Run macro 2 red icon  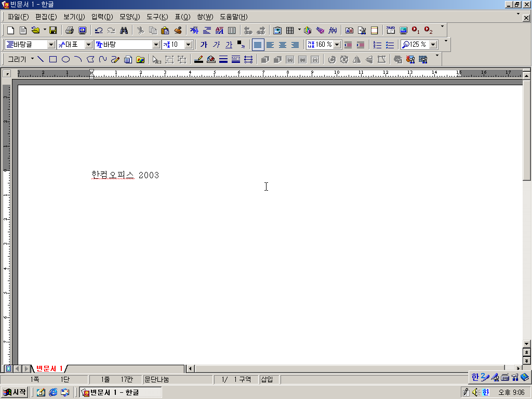[x=428, y=31]
